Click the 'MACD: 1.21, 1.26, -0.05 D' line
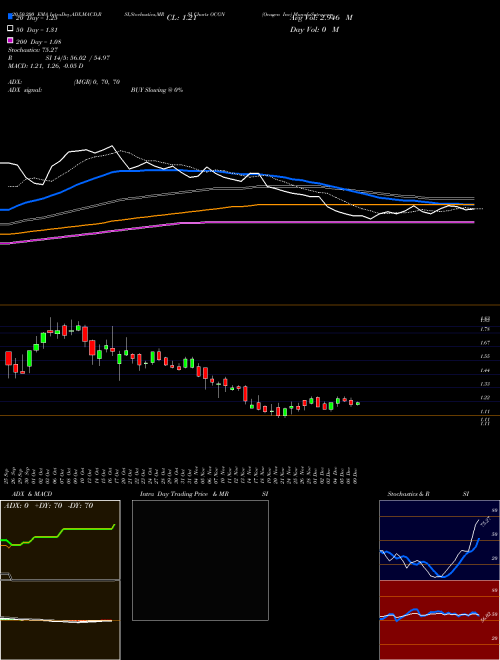 pyautogui.click(x=45, y=66)
